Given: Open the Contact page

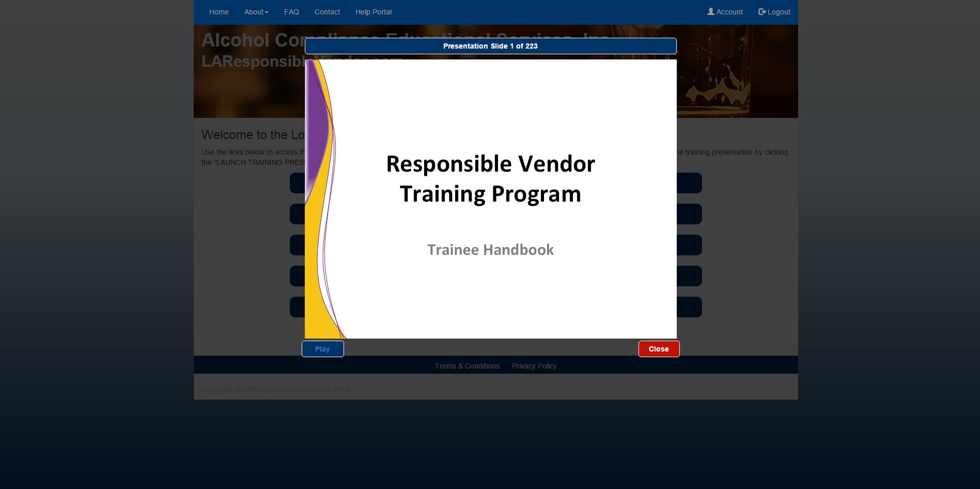Looking at the screenshot, I should (327, 12).
